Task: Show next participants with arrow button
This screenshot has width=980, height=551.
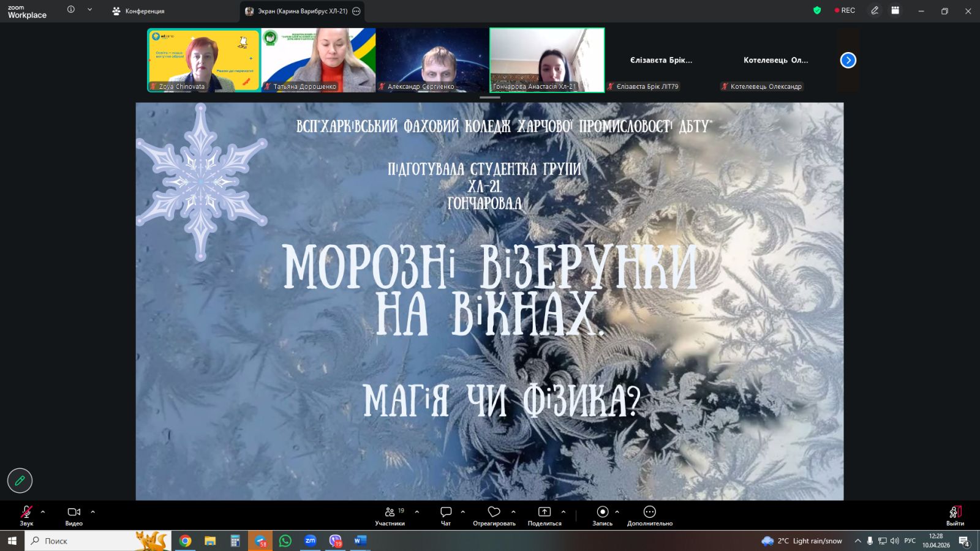Action: tap(848, 60)
